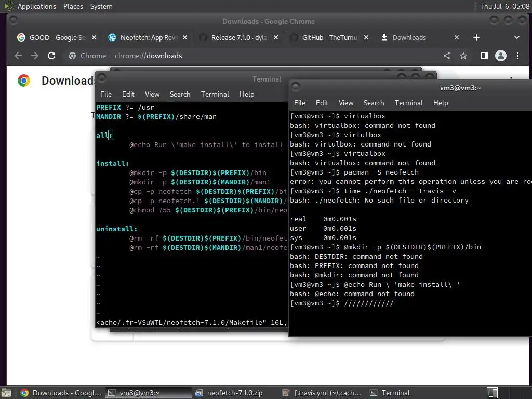Open the Places menu in top panel
Viewport: 532px width, 399px height.
(73, 6)
